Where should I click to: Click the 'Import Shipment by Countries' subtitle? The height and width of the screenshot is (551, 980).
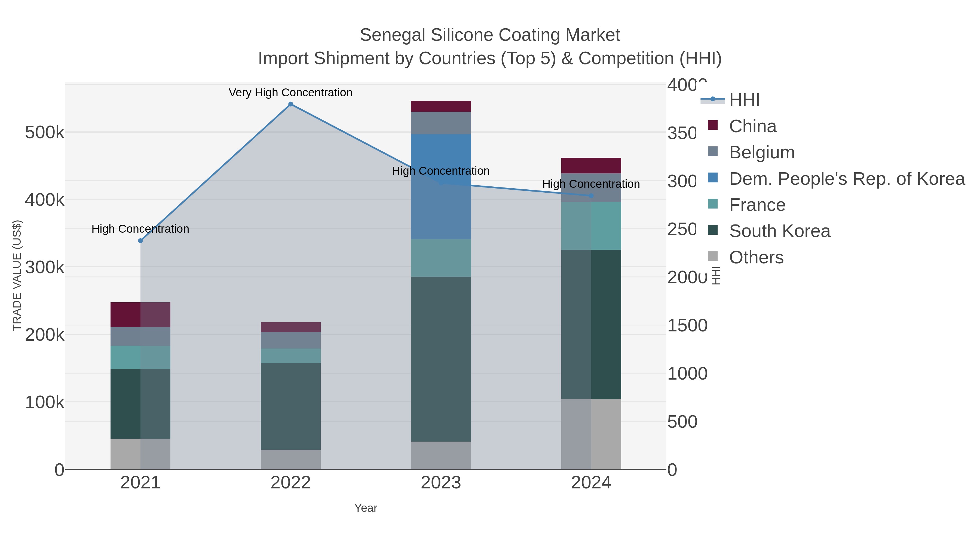pos(490,59)
